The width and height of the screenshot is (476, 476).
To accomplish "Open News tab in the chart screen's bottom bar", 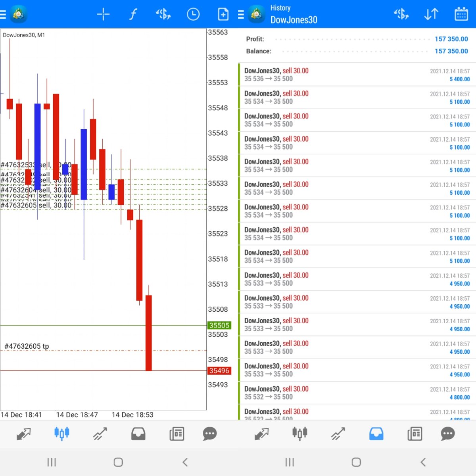I will coord(177,434).
